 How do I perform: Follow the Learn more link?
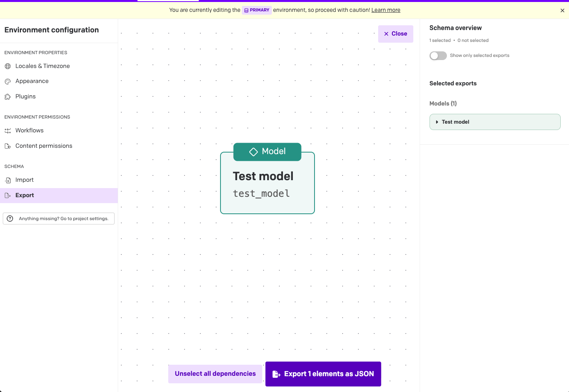click(x=386, y=10)
